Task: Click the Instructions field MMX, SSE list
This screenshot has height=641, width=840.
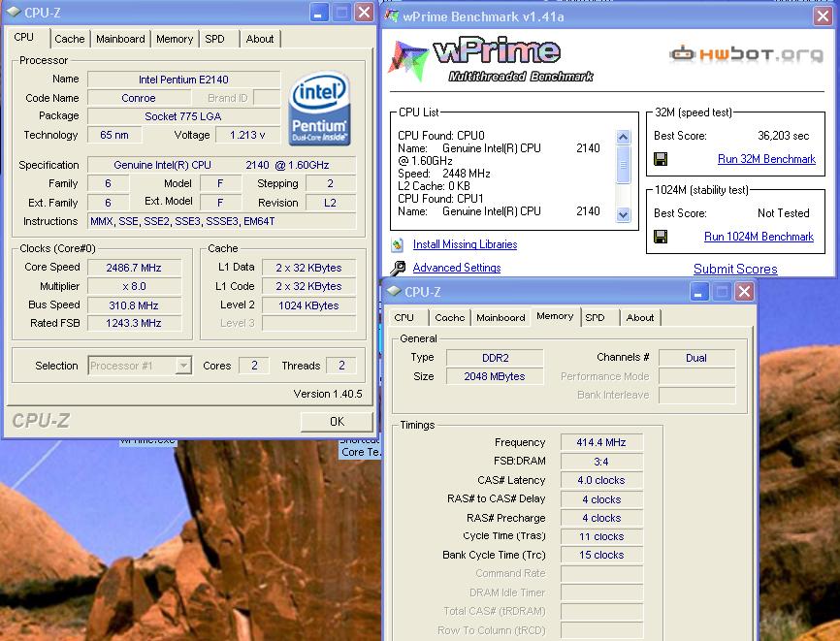Action: [222, 221]
